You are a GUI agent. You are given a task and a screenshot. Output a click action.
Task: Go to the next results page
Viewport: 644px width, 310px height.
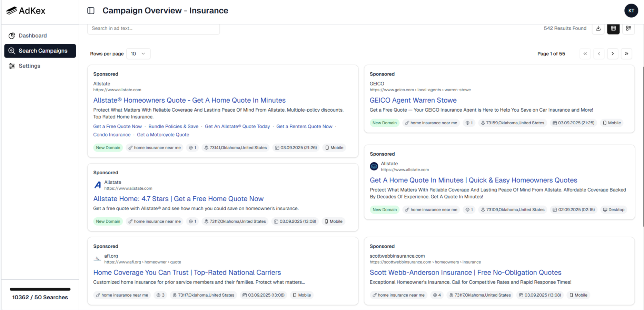[613, 53]
